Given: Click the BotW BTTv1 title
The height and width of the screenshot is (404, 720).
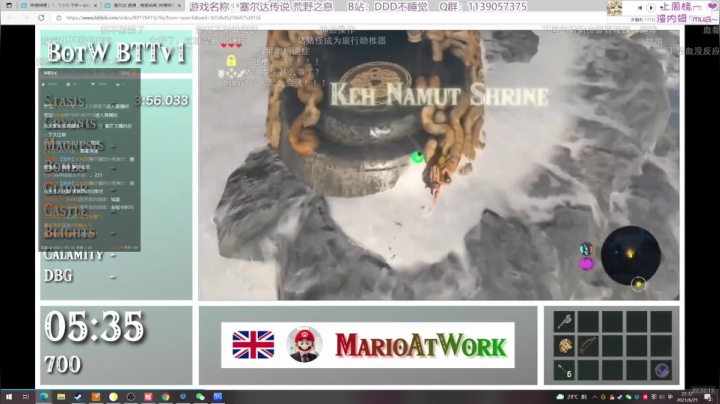Looking at the screenshot, I should pos(116,52).
